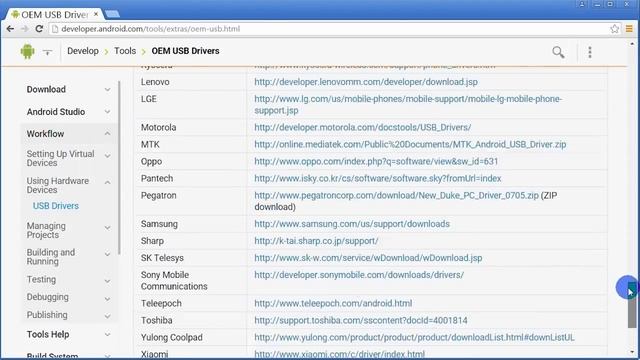Open USB Drivers sidebar link
The height and width of the screenshot is (360, 640).
(x=56, y=206)
